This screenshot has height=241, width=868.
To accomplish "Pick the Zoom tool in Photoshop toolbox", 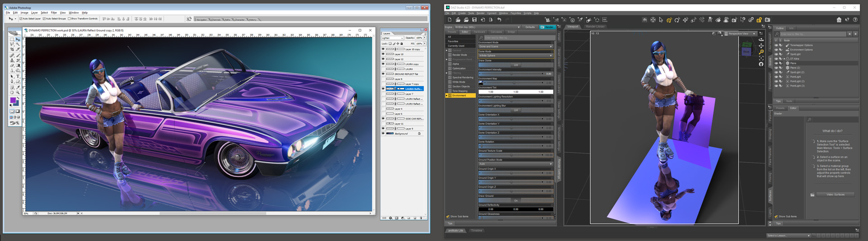I will tap(18, 92).
